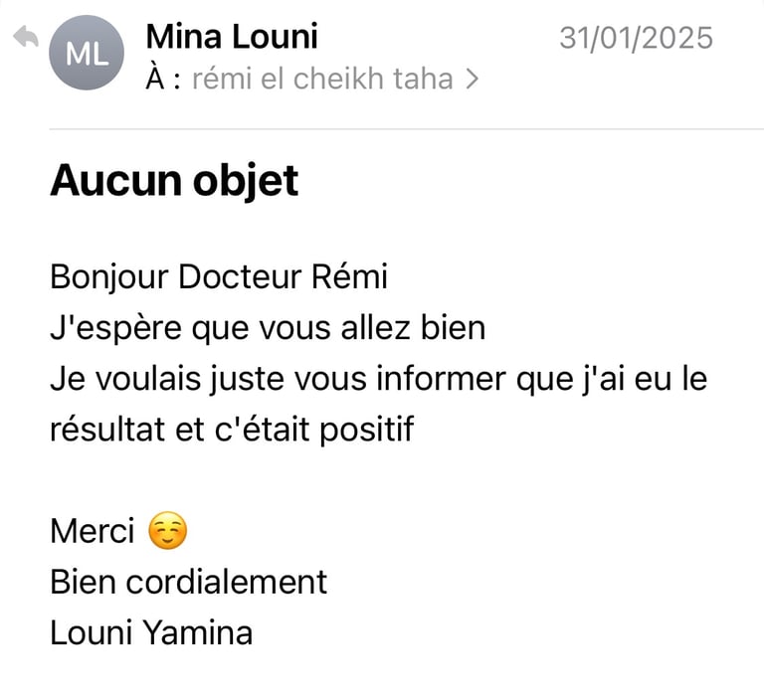
Task: Click the word Merci
Action: 93,531
